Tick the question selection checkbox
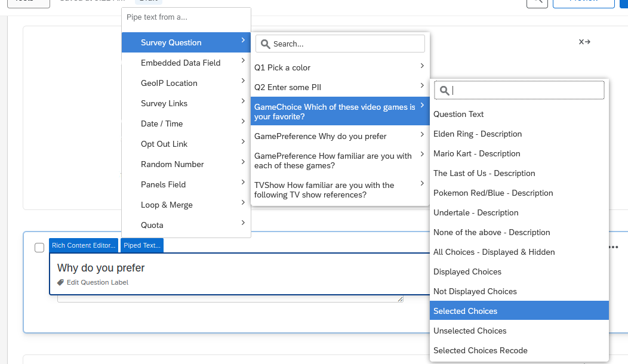Screen dimensions: 628x364 click(39, 248)
